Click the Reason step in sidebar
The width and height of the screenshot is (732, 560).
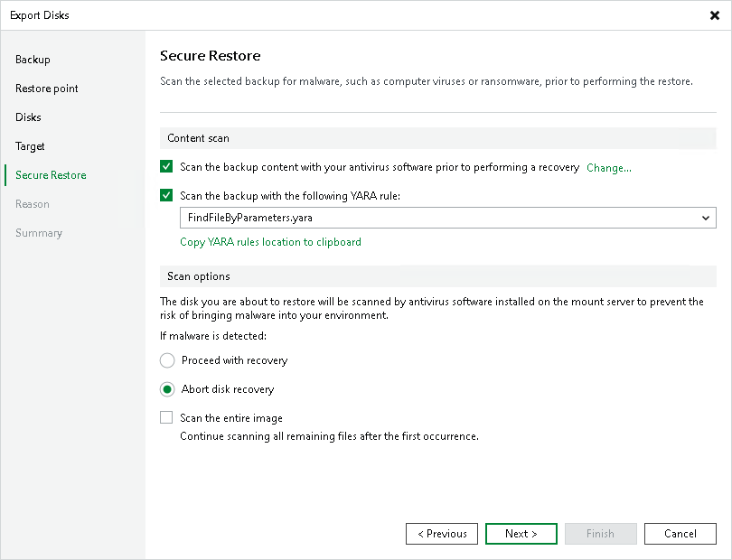(33, 204)
